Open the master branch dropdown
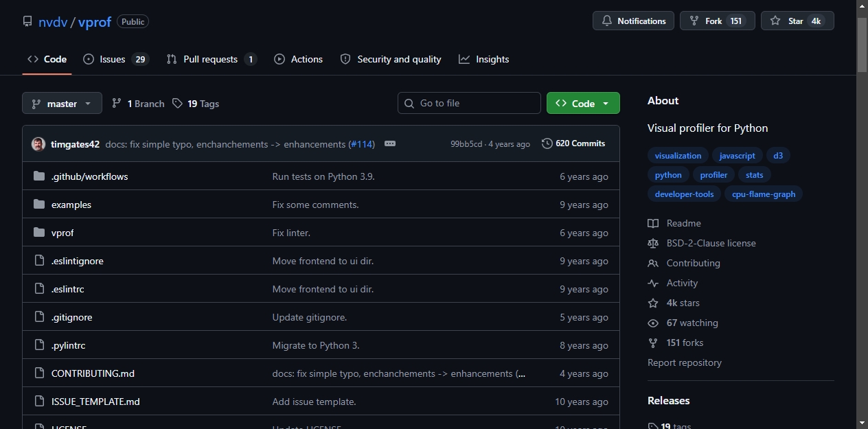This screenshot has width=868, height=429. click(62, 104)
